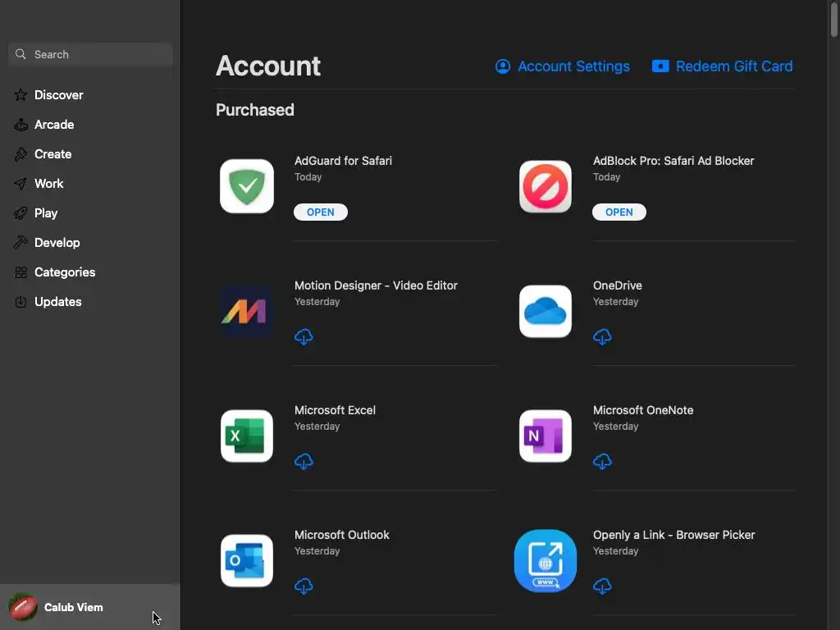Click the Arcade joystick icon
Screen dimensions: 840x630
pos(21,125)
